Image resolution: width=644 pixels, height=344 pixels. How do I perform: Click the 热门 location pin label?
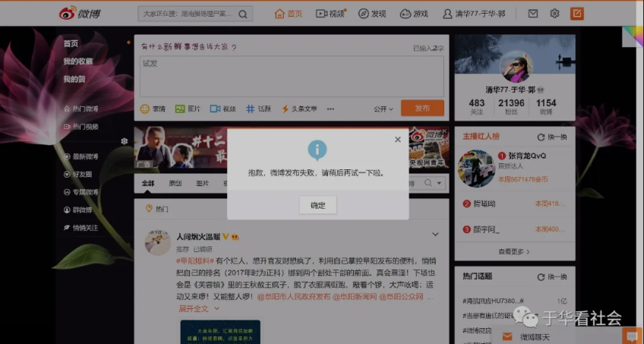pyautogui.click(x=157, y=209)
